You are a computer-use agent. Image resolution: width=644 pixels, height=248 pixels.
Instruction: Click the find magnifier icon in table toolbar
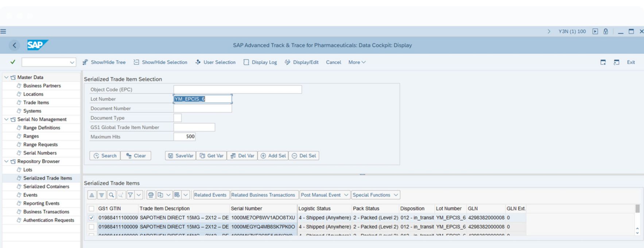[x=112, y=195]
